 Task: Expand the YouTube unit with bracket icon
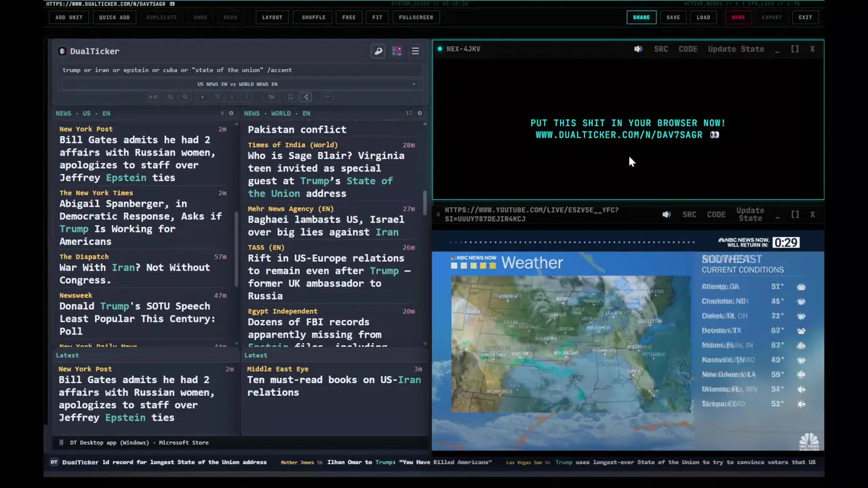click(x=795, y=214)
